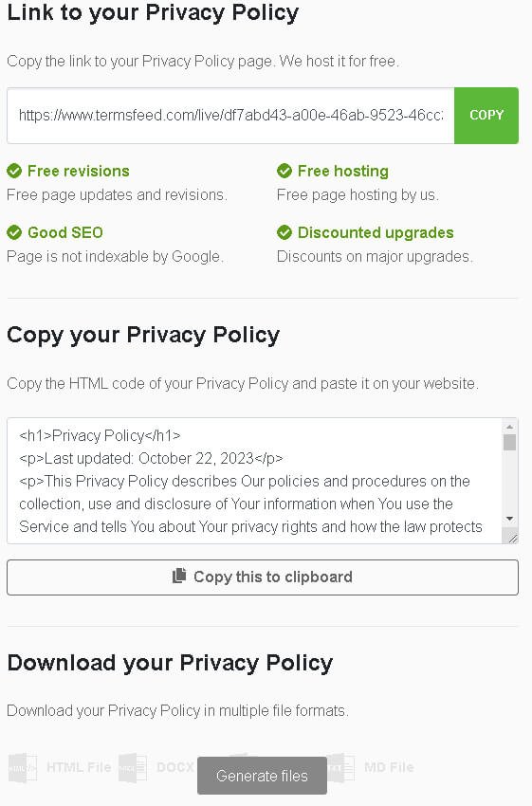The height and width of the screenshot is (806, 532).
Task: Click the Free hosting check icon
Action: click(284, 171)
